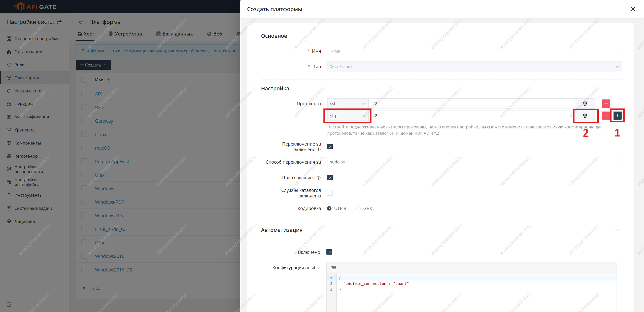644x312 pixels.
Task: Click the Инструменты toolbox icon
Action: tap(9, 195)
